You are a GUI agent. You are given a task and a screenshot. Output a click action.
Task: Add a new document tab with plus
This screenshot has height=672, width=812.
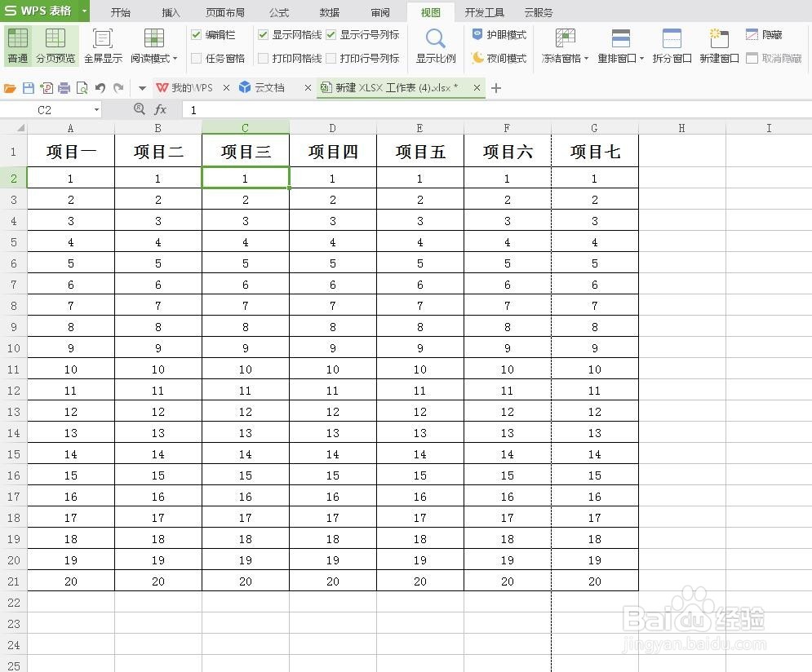(495, 88)
